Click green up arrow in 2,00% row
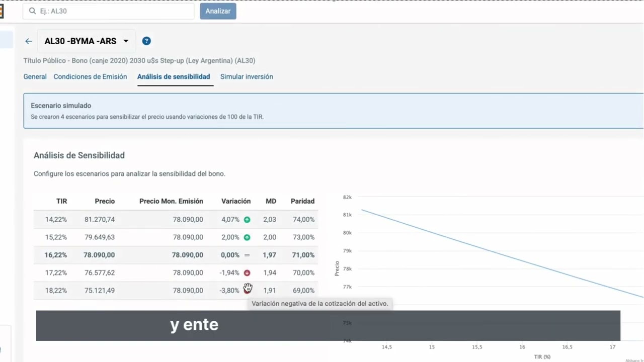Screen dimensions: 644x362 (247, 237)
